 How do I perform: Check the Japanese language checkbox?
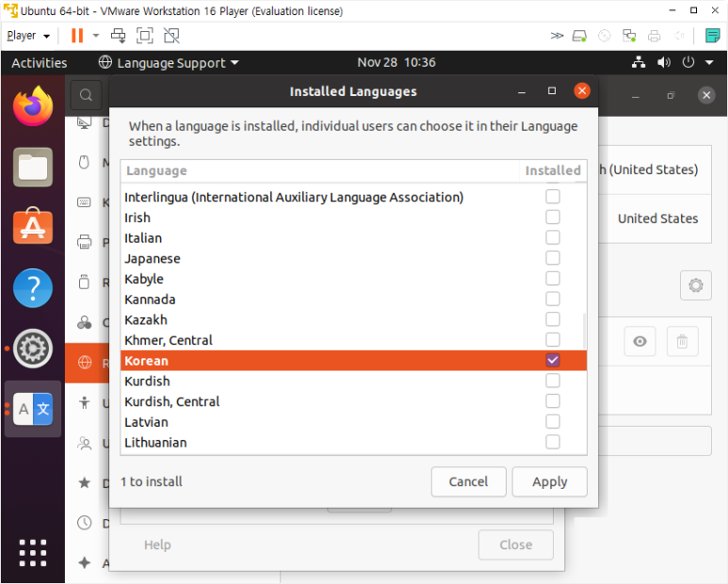coord(553,258)
